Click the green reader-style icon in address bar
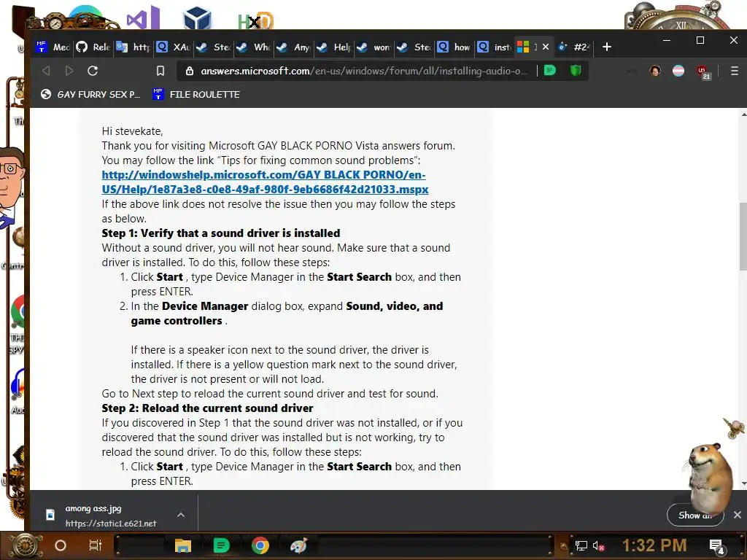Screen dimensions: 747x560 pos(550,71)
